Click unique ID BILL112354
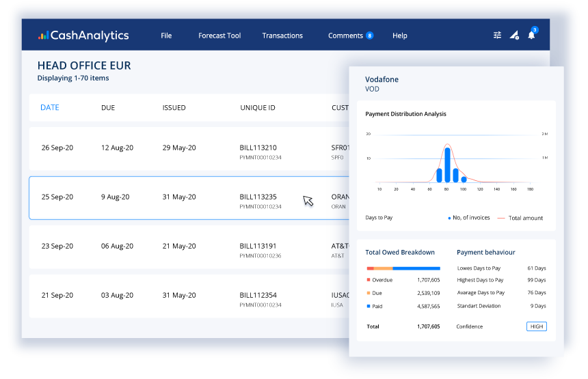 coord(258,295)
